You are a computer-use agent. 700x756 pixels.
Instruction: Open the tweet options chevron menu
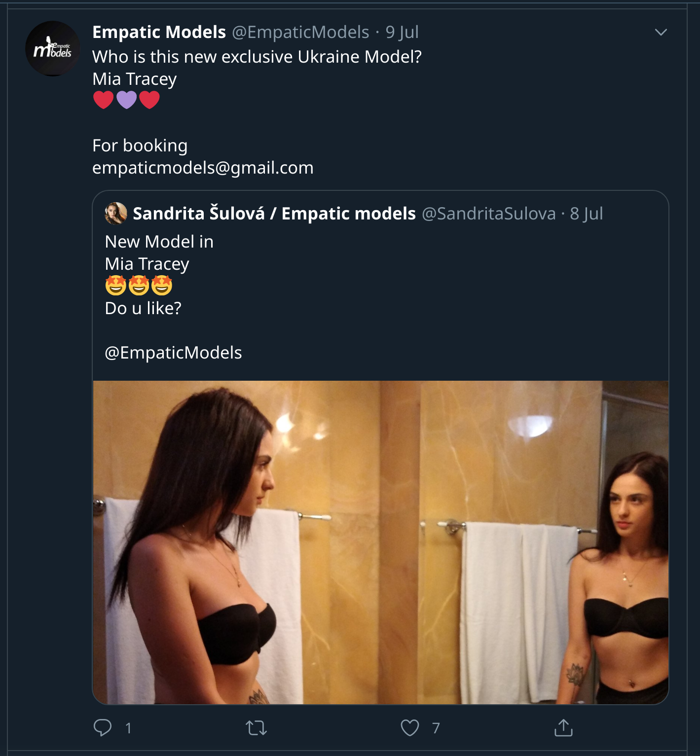pyautogui.click(x=661, y=33)
